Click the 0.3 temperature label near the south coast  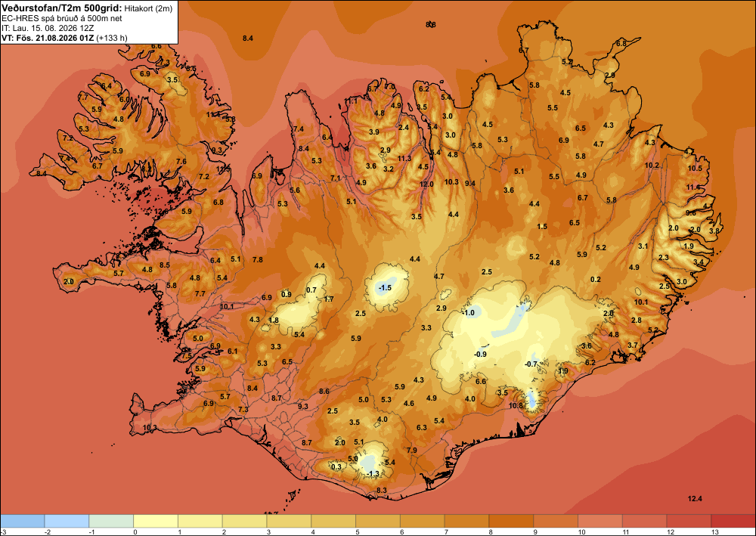tap(336, 466)
